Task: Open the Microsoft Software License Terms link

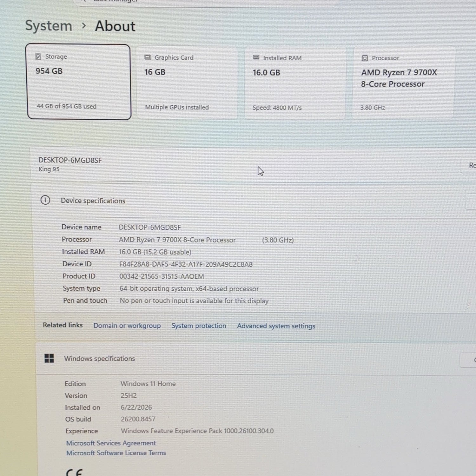Action: (116, 453)
